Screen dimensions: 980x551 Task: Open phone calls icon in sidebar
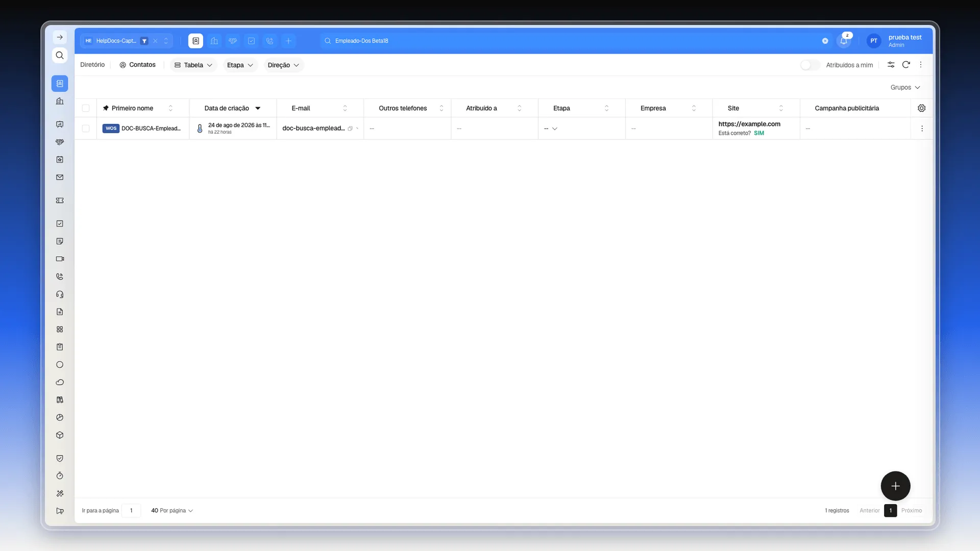[60, 277]
